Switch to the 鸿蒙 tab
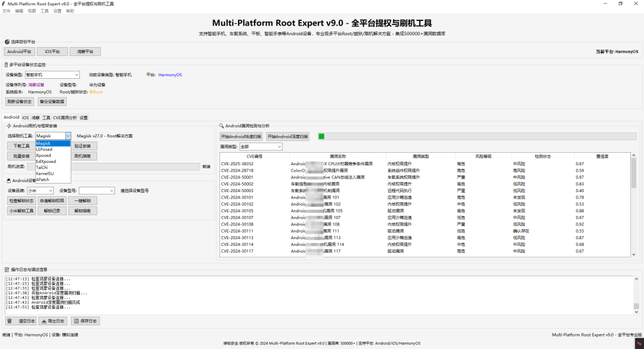Viewport: 644px width, 349px height. (36, 118)
